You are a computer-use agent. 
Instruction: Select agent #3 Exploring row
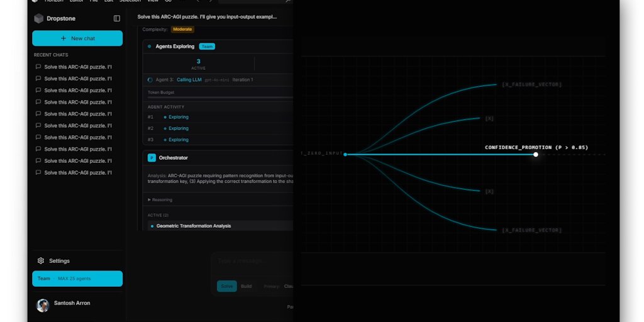tap(218, 140)
